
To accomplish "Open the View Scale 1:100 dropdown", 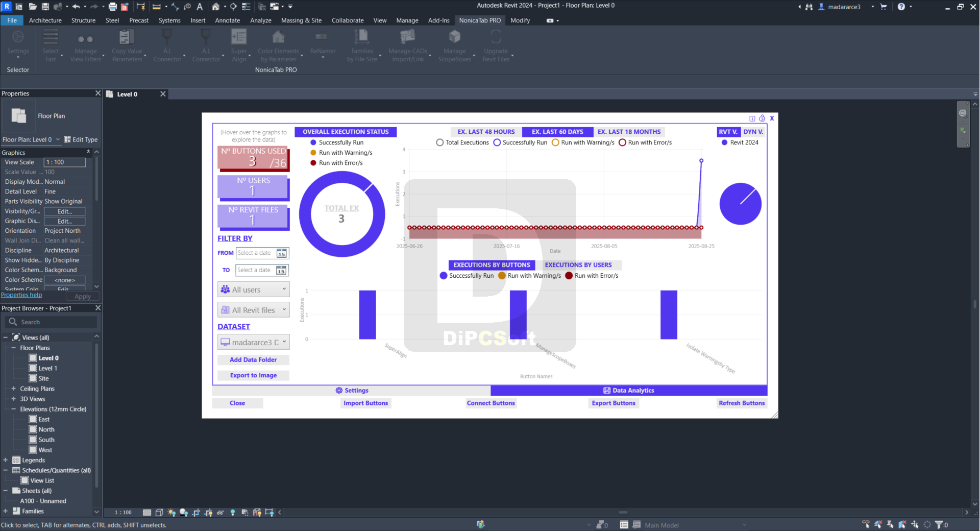I will tap(65, 162).
